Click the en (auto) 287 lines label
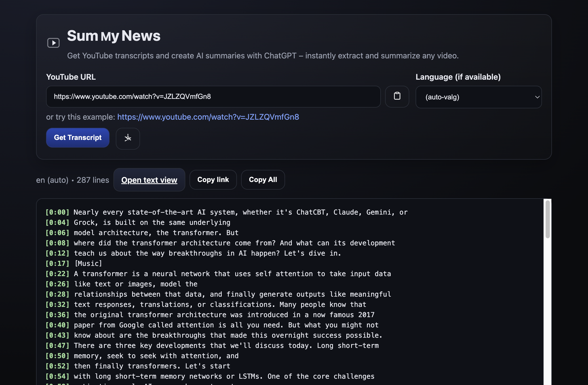Screen dimensions: 588x385 [73, 180]
